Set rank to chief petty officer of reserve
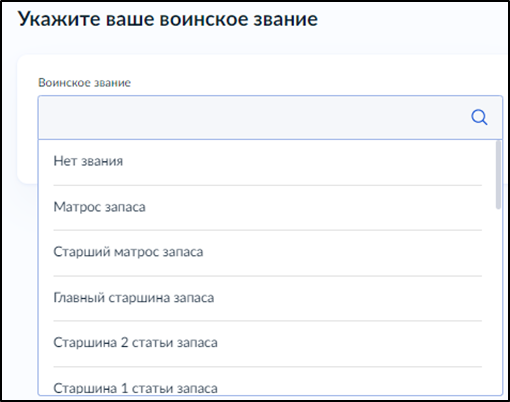 point(268,298)
